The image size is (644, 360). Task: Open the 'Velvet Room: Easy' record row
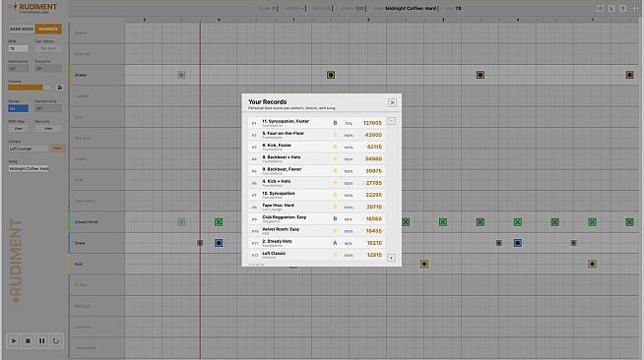coord(317,231)
